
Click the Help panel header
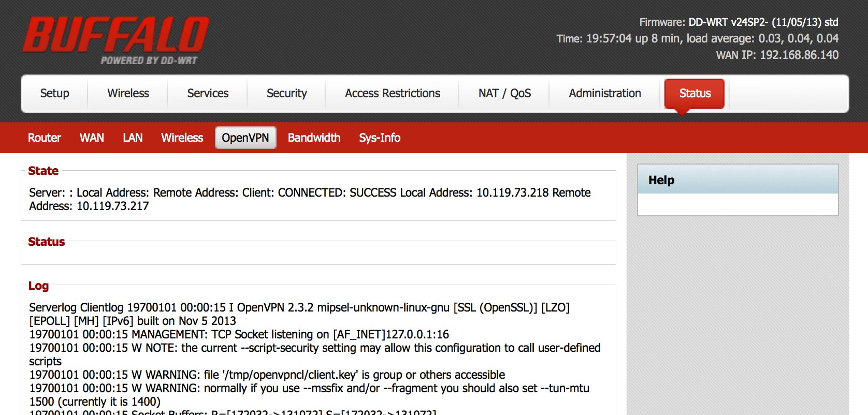(737, 180)
